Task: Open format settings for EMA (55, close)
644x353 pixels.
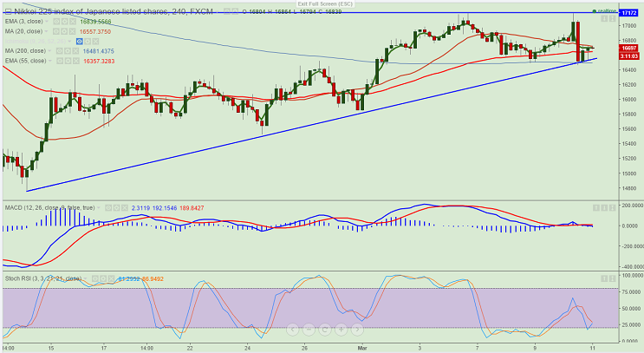Action: (68, 61)
